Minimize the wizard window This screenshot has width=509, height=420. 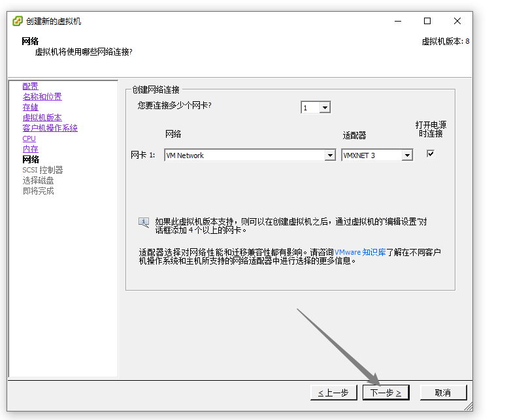tap(398, 21)
